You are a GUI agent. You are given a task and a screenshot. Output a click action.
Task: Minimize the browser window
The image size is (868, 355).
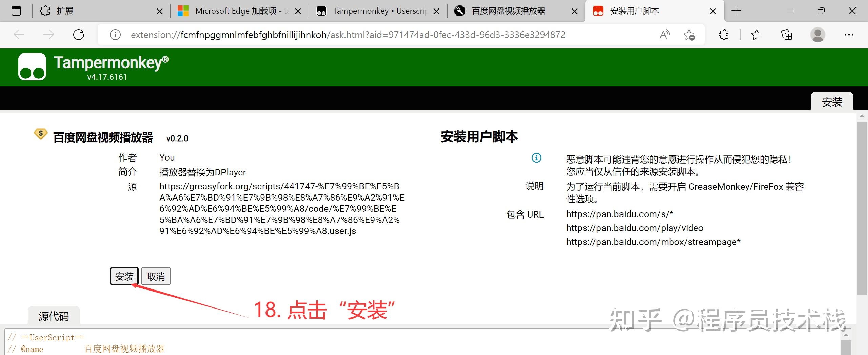pos(790,11)
